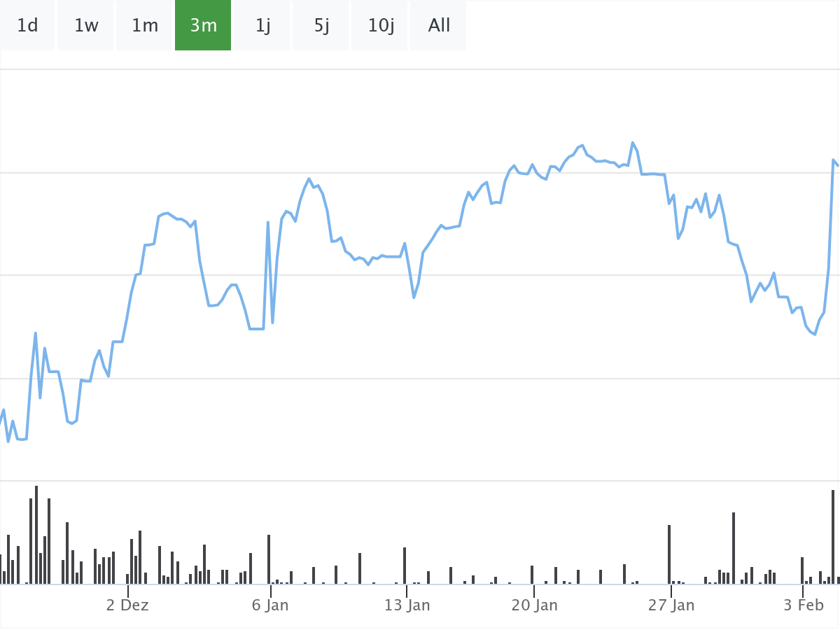
Task: Switch to the 5j time range
Action: tap(321, 26)
